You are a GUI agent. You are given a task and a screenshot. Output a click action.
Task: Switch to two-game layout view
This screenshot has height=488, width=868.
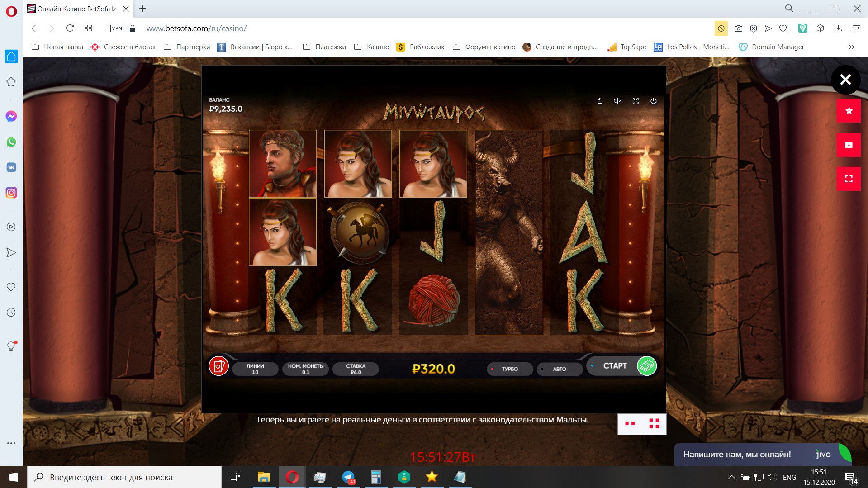[630, 424]
